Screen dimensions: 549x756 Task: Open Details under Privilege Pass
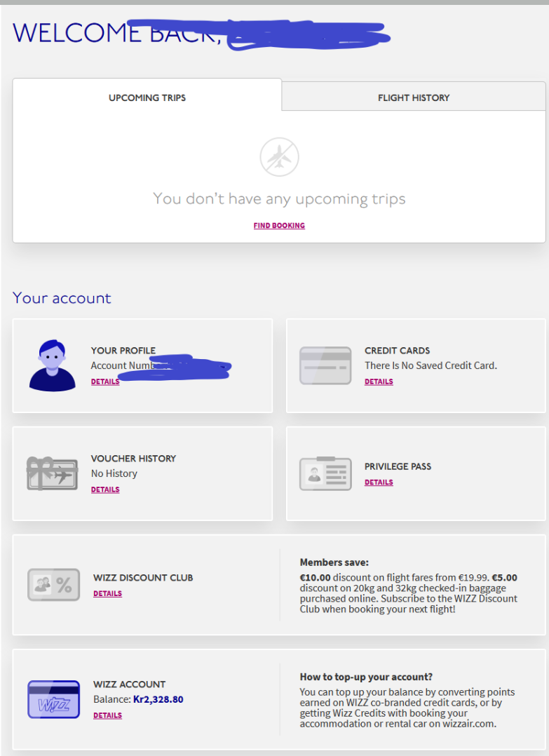pos(379,482)
